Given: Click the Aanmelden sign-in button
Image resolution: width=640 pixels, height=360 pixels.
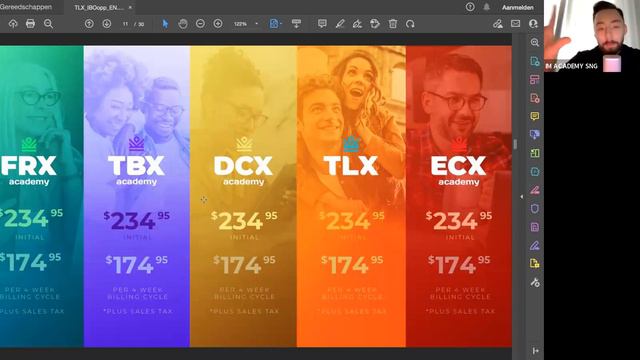Looking at the screenshot, I should pyautogui.click(x=518, y=7).
